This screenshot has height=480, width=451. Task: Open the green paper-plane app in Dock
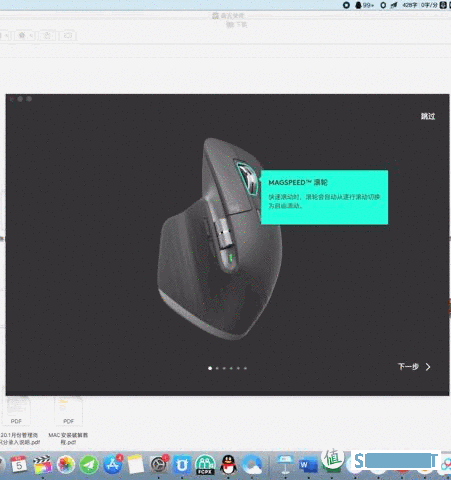click(x=89, y=464)
